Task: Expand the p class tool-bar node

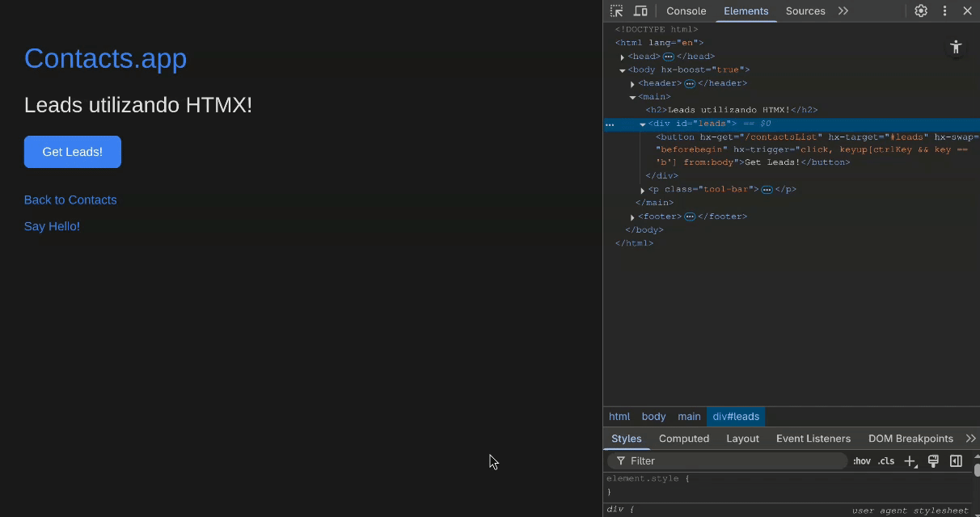Action: tap(643, 190)
